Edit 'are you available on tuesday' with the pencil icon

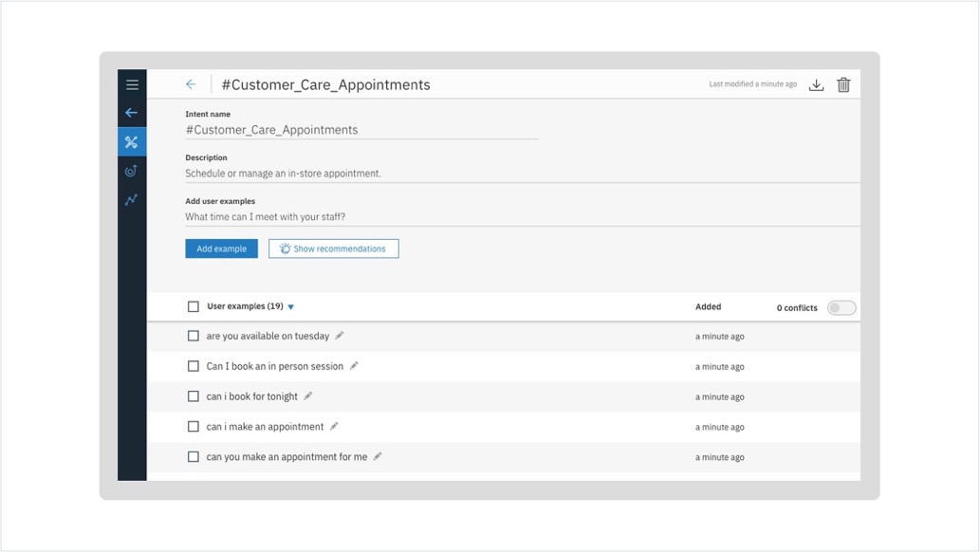point(340,336)
